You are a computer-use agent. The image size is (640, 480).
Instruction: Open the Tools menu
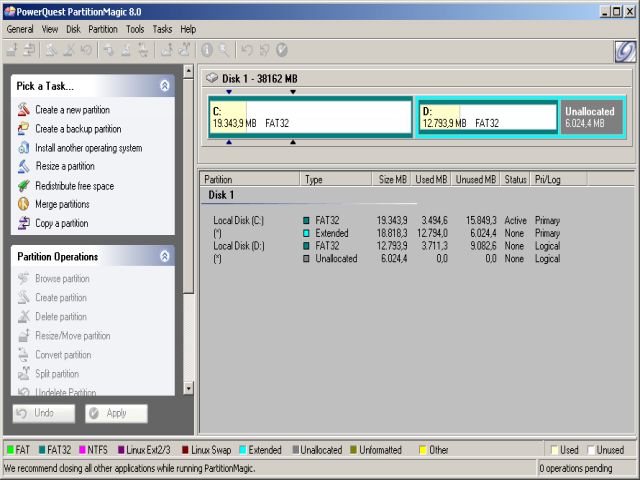coord(135,29)
